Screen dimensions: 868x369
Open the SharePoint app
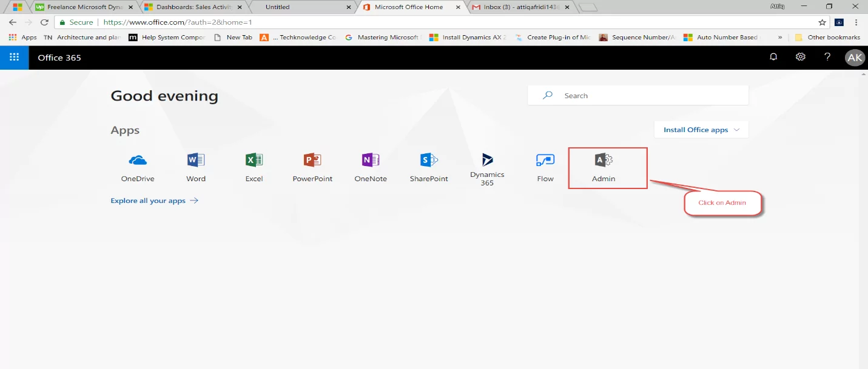(x=429, y=167)
